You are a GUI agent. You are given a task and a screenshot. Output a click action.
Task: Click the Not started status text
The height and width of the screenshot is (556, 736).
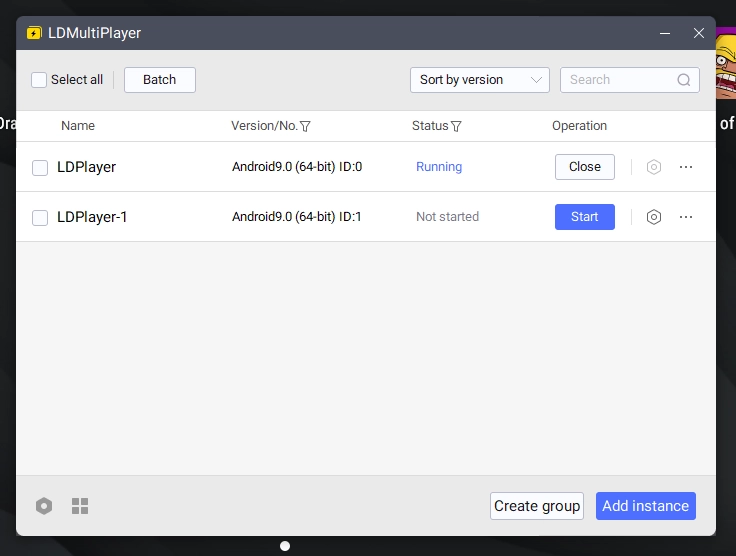coord(447,217)
